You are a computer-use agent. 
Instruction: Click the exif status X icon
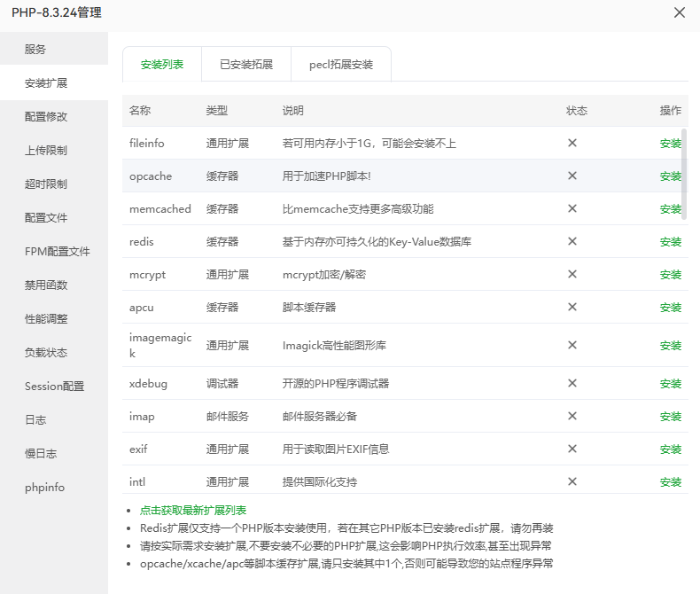572,449
